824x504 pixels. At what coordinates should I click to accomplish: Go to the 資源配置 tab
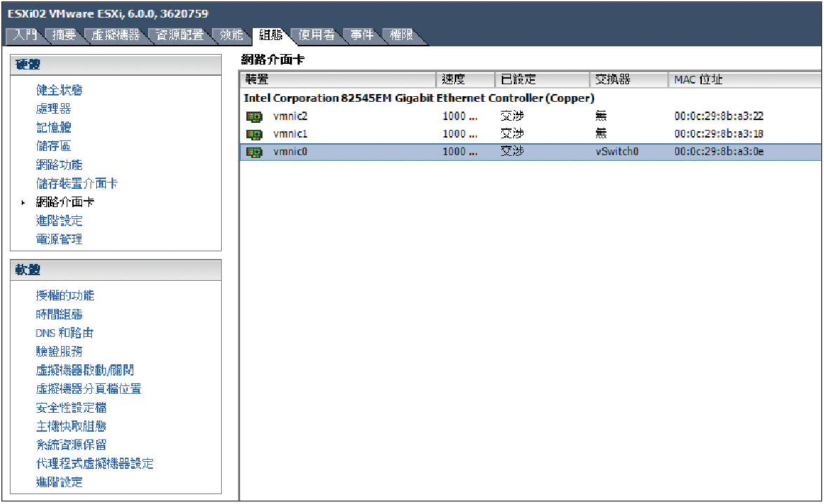[180, 35]
